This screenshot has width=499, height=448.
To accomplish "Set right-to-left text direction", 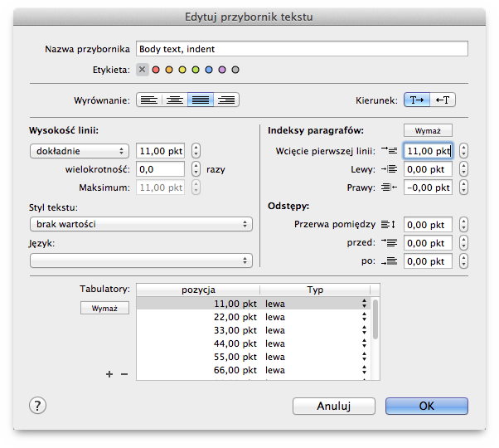I will tap(443, 100).
